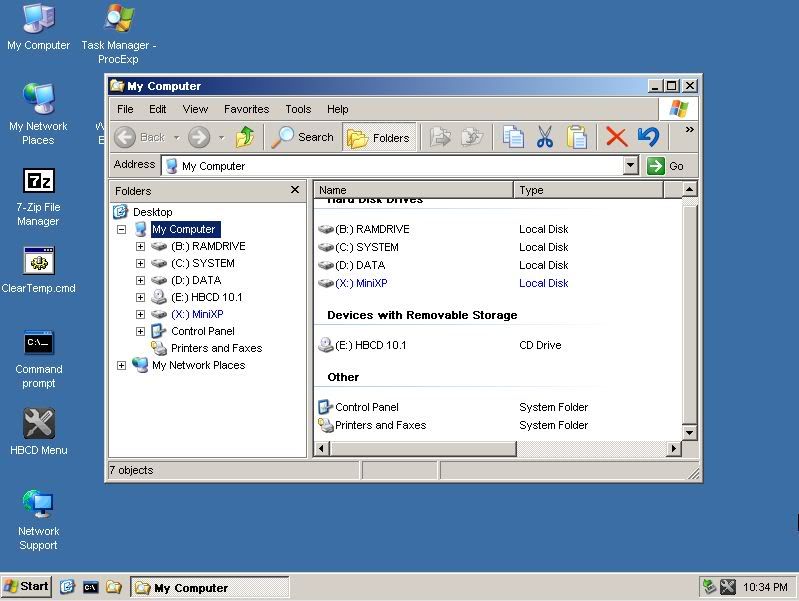Image resolution: width=799 pixels, height=601 pixels.
Task: Click the Cut scissors icon
Action: (x=545, y=137)
